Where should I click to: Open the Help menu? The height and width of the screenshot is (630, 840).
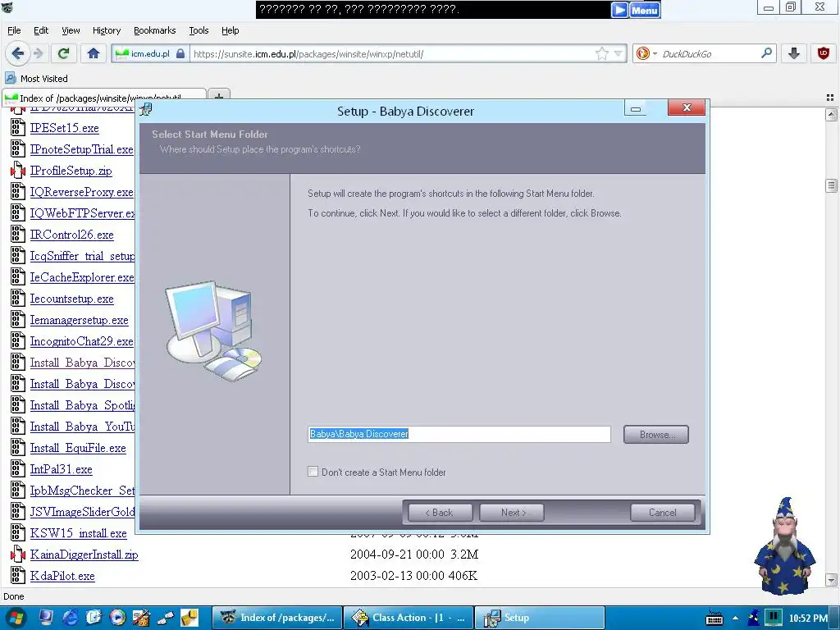[x=230, y=30]
